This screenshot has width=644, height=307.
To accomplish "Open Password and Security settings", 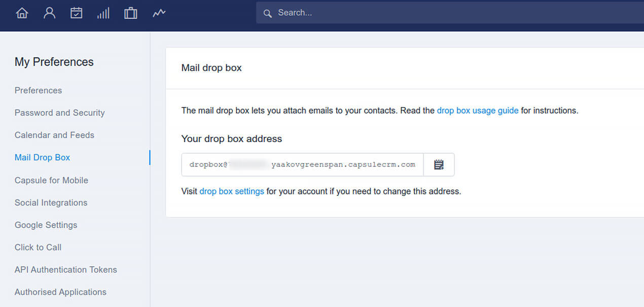I will point(59,113).
